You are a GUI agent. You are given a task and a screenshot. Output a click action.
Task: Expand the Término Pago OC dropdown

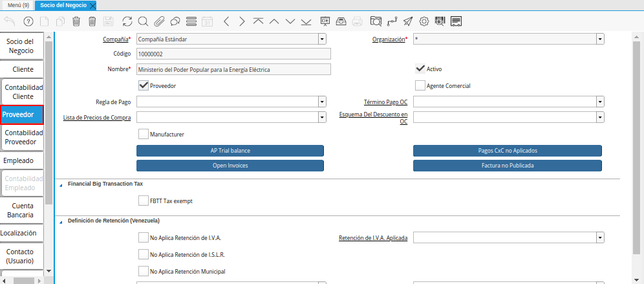[600, 102]
